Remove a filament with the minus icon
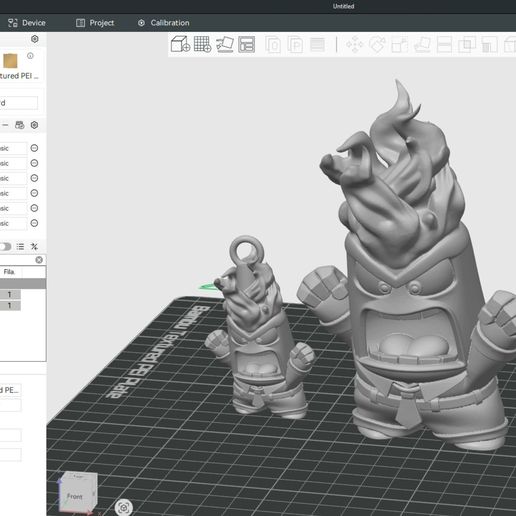516x516 pixels. point(5,125)
